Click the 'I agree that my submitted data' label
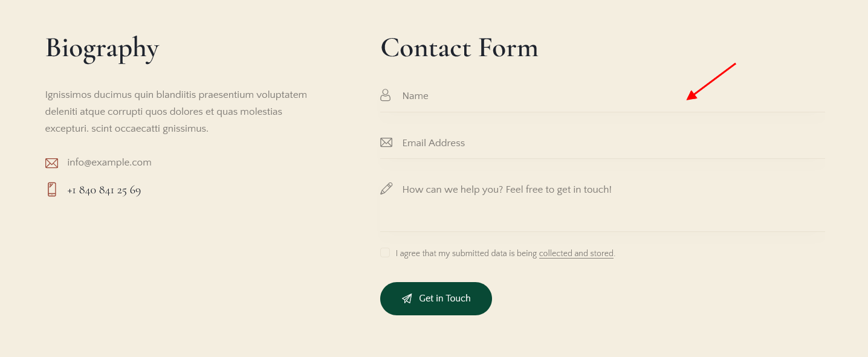 click(x=467, y=254)
